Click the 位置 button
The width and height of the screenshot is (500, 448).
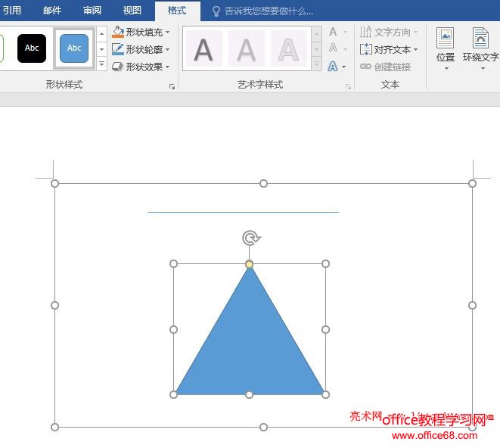[446, 48]
